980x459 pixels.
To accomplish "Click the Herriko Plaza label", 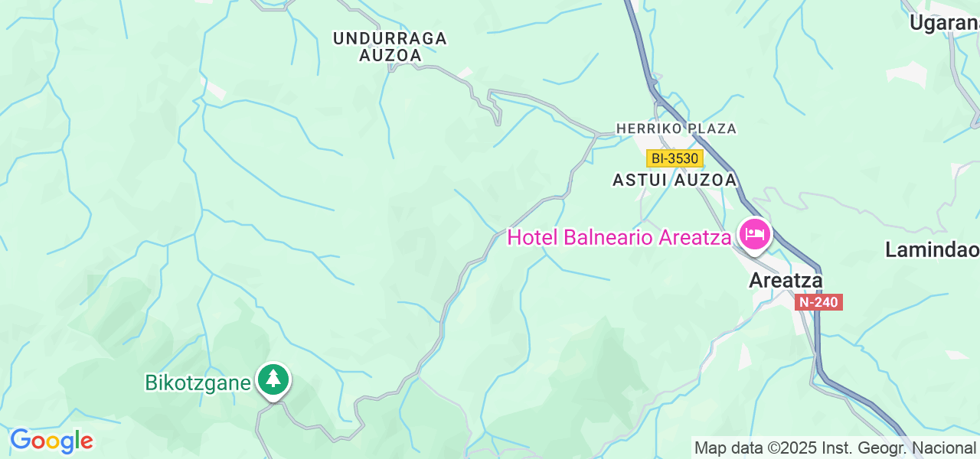I will click(676, 129).
